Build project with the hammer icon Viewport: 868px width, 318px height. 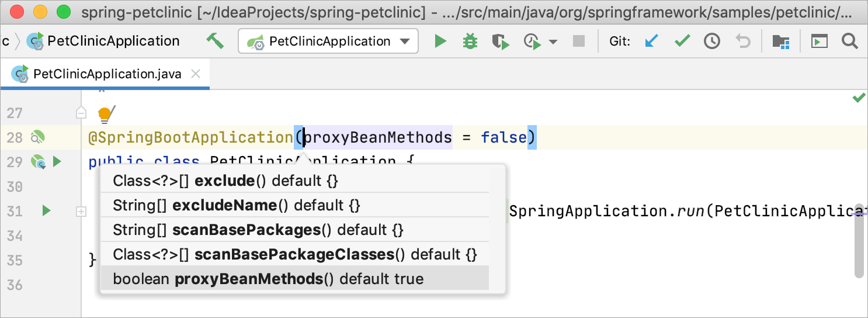tap(215, 41)
